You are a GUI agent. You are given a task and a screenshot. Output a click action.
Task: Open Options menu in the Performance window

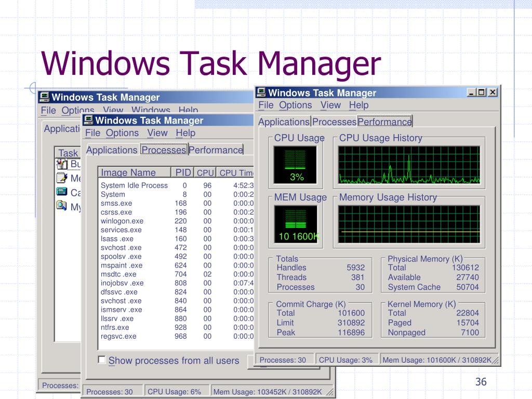point(295,105)
